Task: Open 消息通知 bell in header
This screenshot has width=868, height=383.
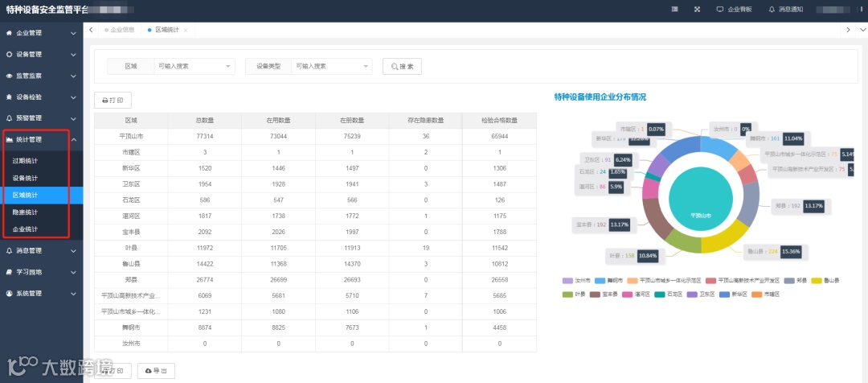Action: click(772, 10)
